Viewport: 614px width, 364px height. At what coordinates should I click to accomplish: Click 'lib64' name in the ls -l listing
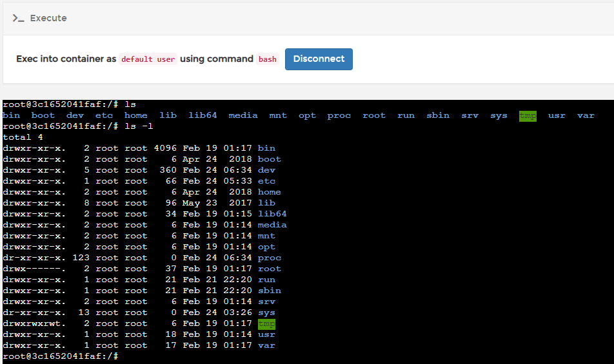[x=272, y=214]
